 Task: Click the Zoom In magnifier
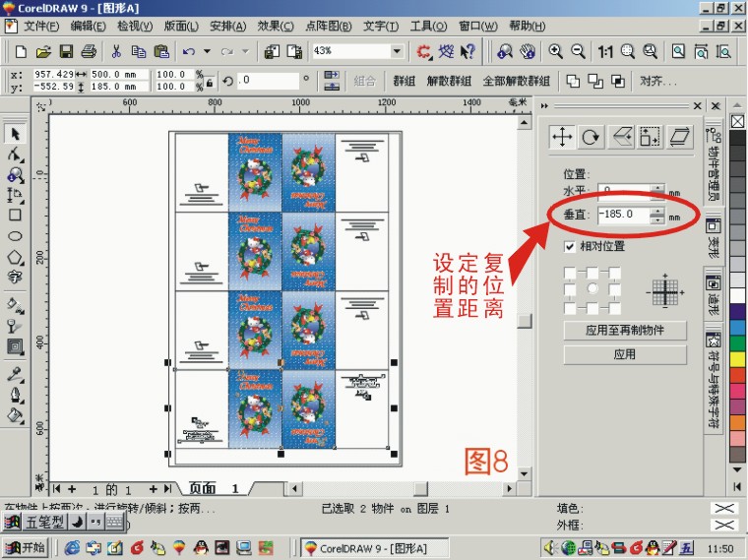(x=555, y=51)
